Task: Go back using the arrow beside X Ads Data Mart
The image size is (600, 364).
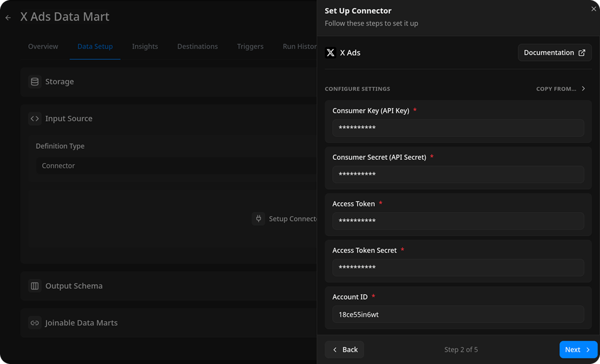Action: coord(8,18)
